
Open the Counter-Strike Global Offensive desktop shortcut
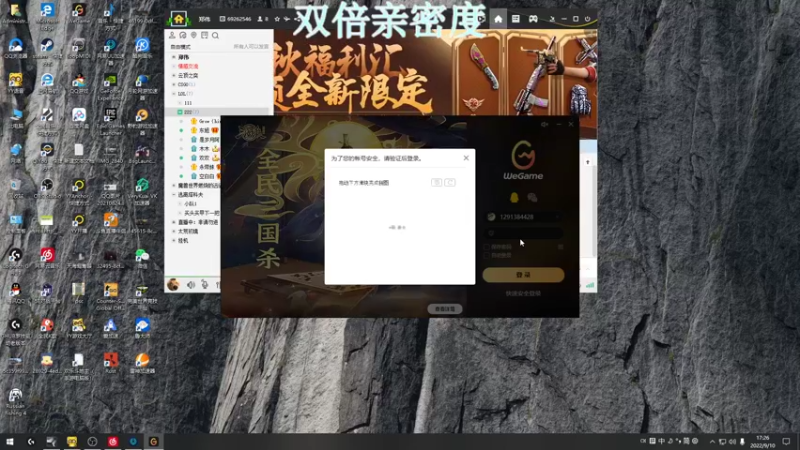tap(110, 296)
